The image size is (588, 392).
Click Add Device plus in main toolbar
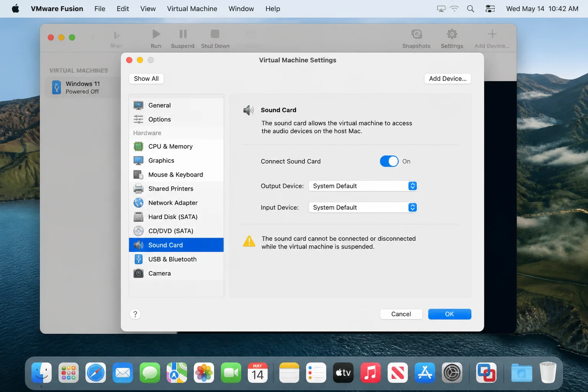pyautogui.click(x=492, y=39)
